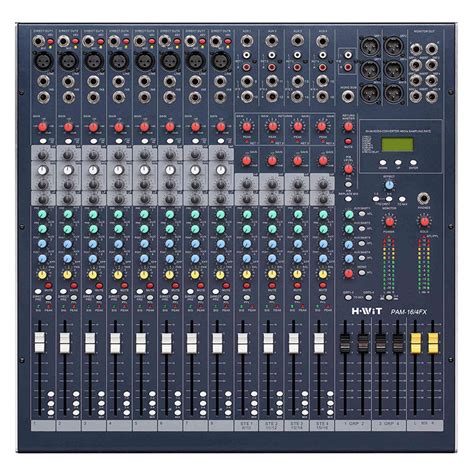
Task: Click channel 1 yellow PAN knob
Action: [x=42, y=275]
